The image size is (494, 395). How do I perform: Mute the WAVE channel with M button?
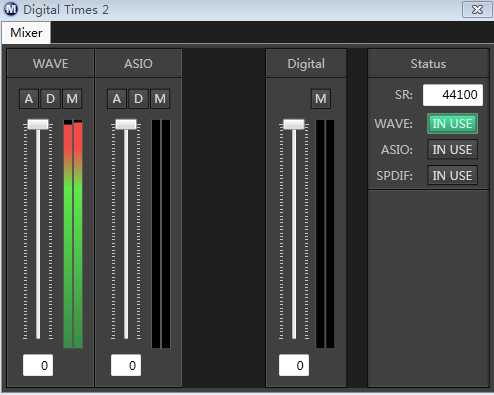[72, 99]
